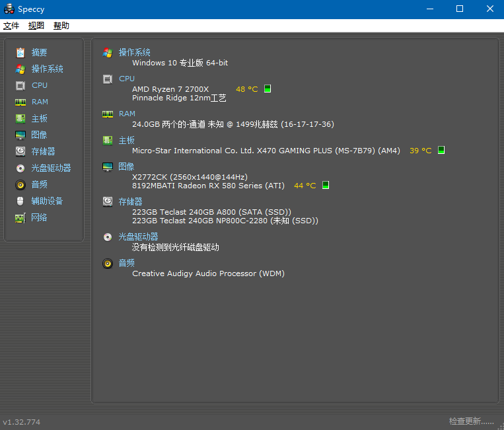
Task: Click the 主板 heading in summary panel
Action: click(x=126, y=140)
